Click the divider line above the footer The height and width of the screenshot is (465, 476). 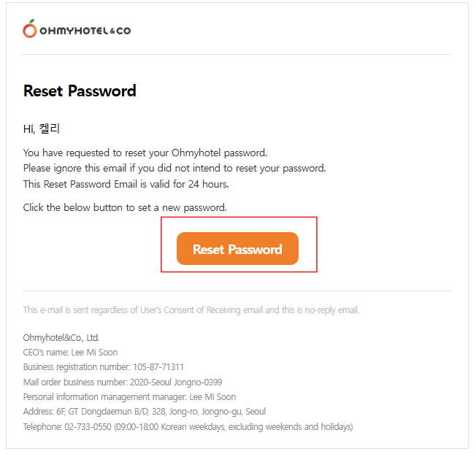click(x=237, y=291)
